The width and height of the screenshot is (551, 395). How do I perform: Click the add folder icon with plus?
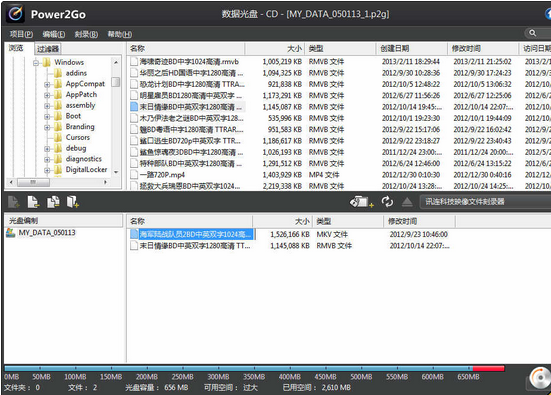[x=73, y=202]
